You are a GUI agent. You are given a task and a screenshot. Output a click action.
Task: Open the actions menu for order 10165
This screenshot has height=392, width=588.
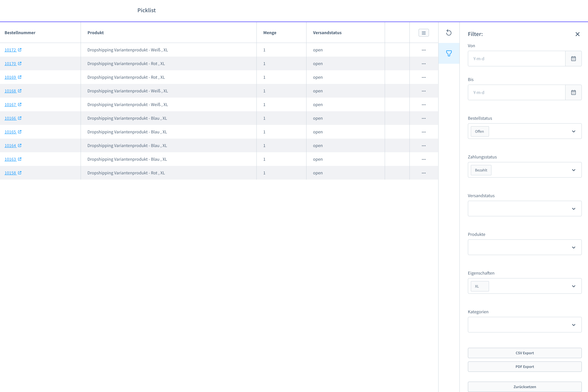[x=424, y=132]
